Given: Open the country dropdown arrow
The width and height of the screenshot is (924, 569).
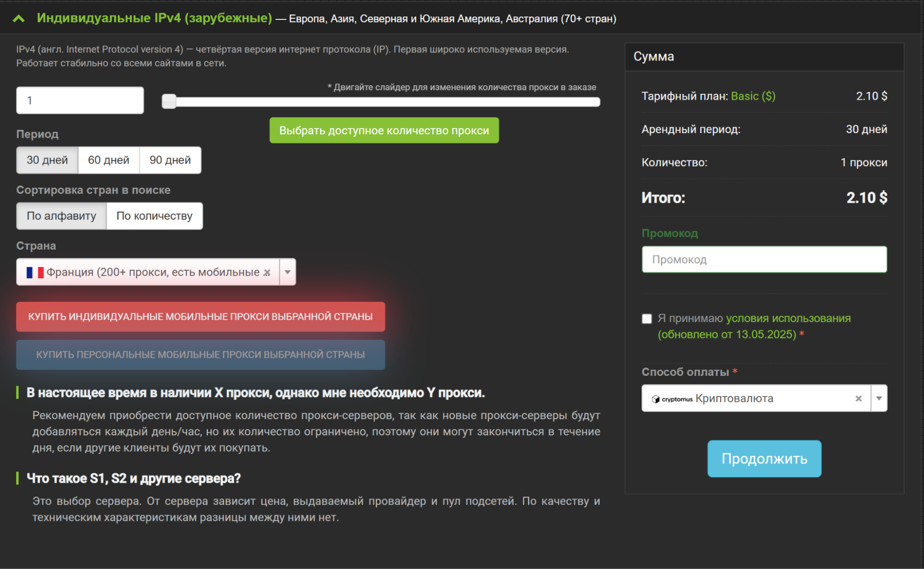Looking at the screenshot, I should tap(288, 272).
